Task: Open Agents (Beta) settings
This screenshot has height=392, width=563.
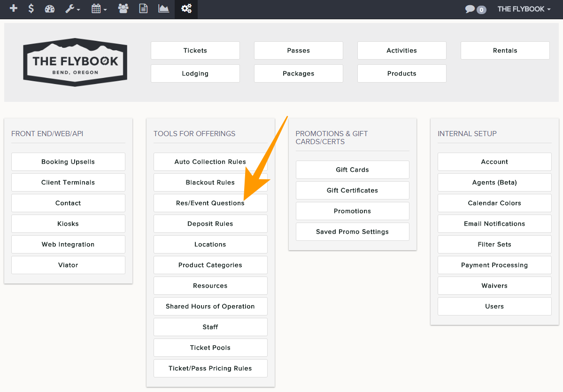Action: pyautogui.click(x=494, y=182)
